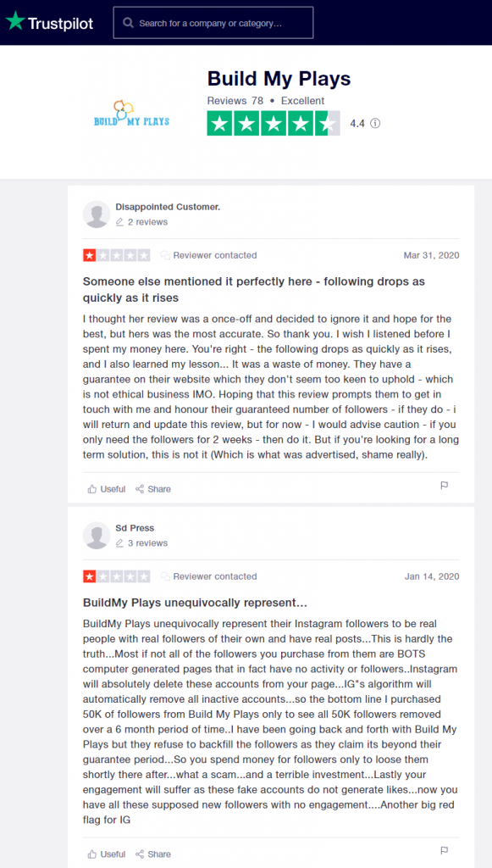Screen dimensions: 492x868
Task: Mark Disappointed Customer review as Useful
Action: point(107,489)
